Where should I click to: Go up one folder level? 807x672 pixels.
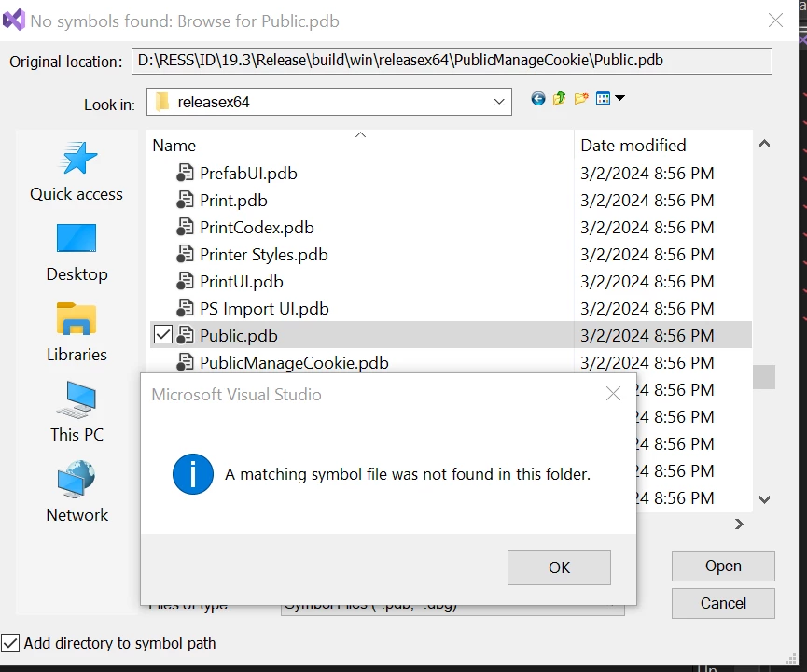[x=560, y=98]
